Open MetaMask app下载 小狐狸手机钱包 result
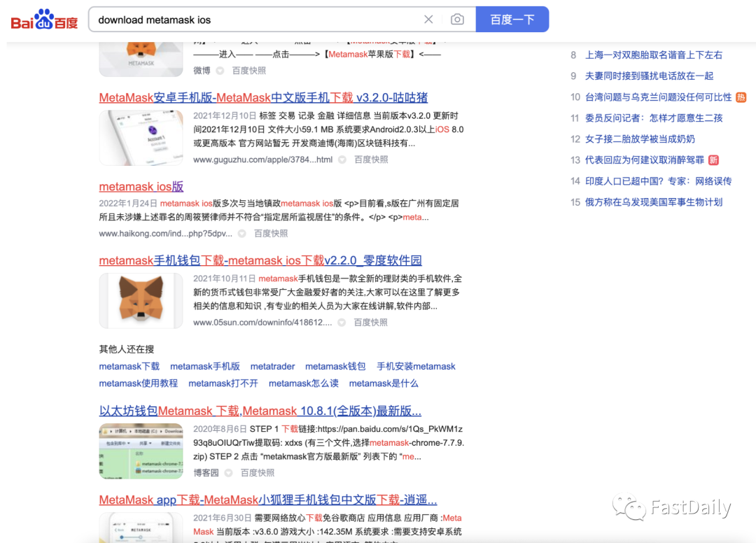 tap(268, 500)
